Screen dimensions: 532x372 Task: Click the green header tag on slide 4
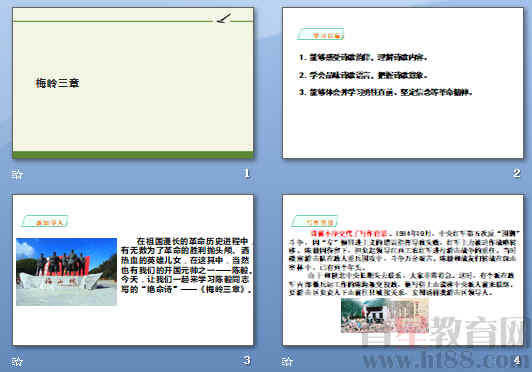[x=315, y=221]
